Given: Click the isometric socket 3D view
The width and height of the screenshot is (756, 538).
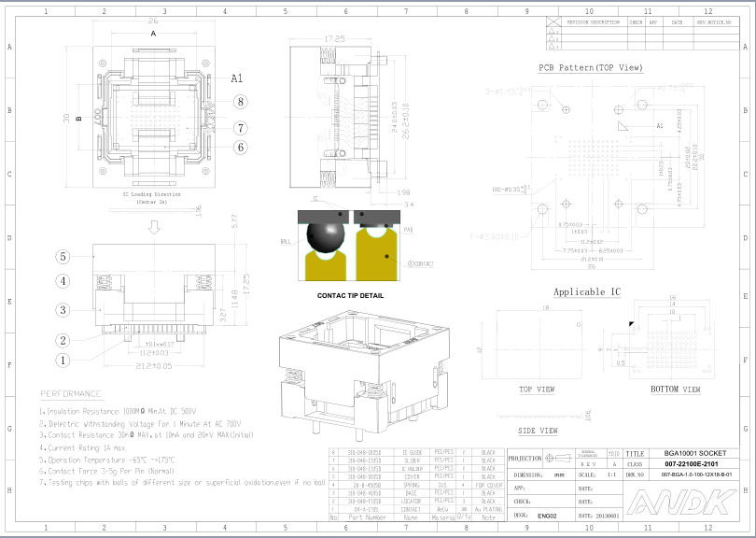Looking at the screenshot, I should pos(364,374).
